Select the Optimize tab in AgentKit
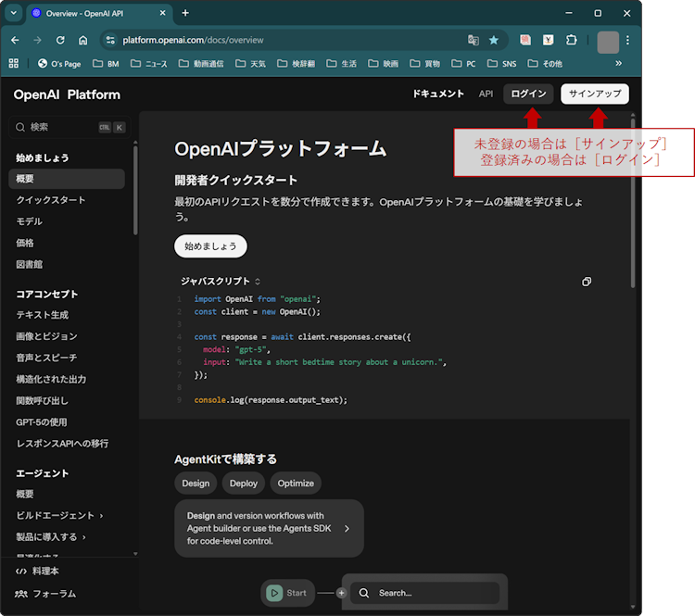 (296, 483)
